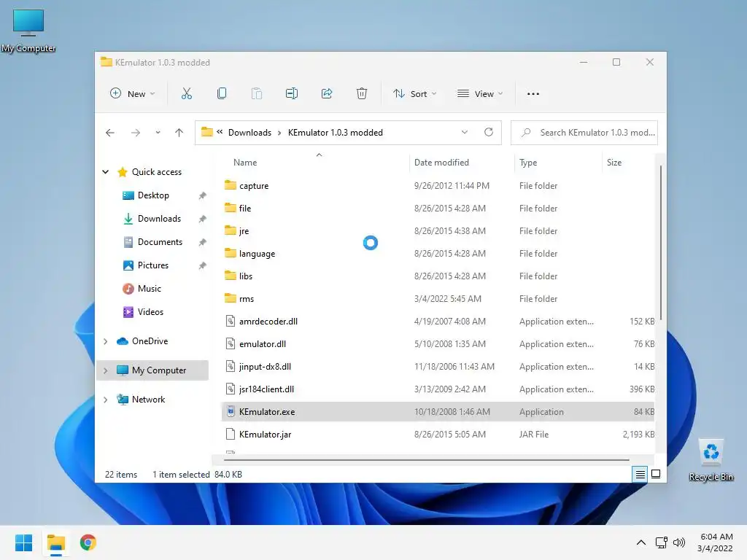Select My Computer desktop icon

pos(28,31)
